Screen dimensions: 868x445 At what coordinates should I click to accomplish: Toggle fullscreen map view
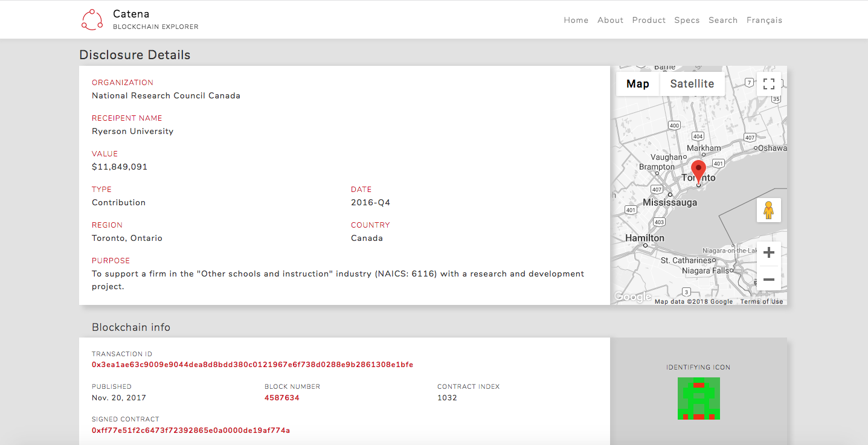tap(769, 84)
